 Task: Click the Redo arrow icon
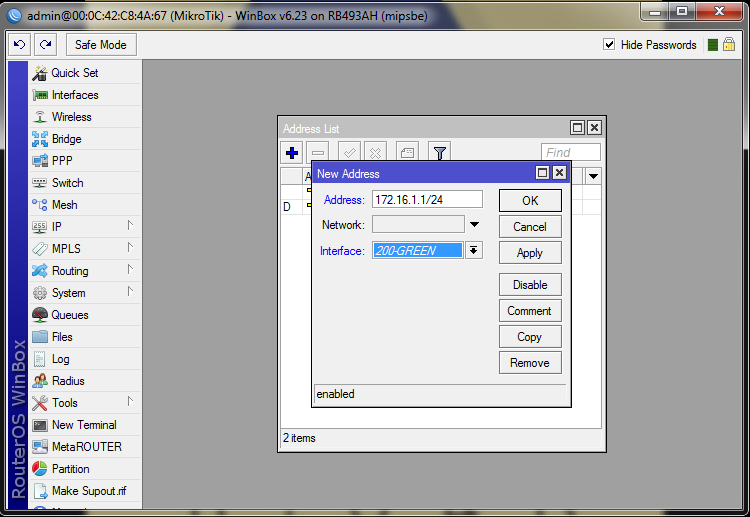click(45, 44)
